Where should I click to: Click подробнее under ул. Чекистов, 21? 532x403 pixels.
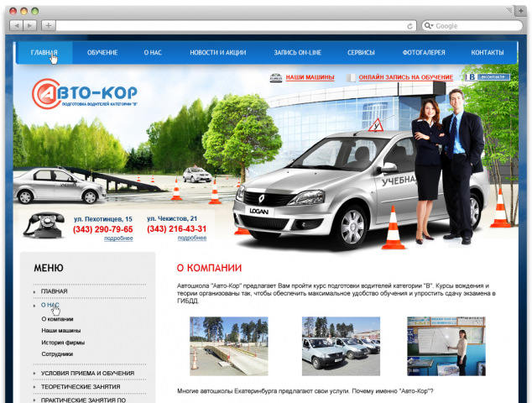(x=192, y=238)
